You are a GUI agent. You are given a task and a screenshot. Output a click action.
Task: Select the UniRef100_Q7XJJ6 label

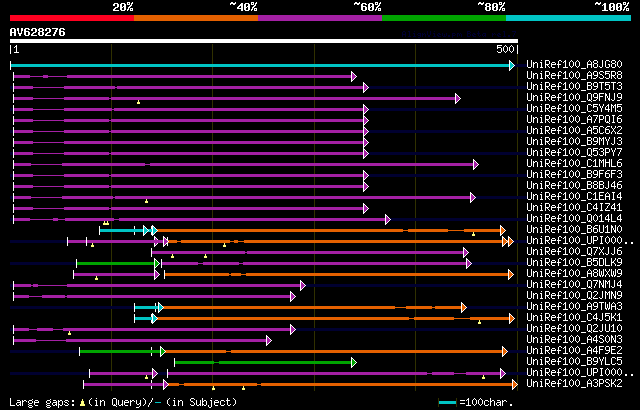click(574, 252)
